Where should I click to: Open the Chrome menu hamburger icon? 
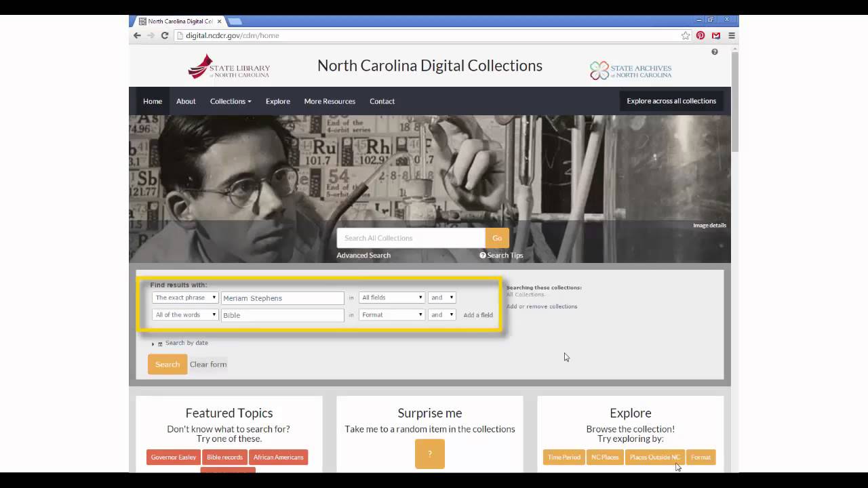(x=731, y=35)
